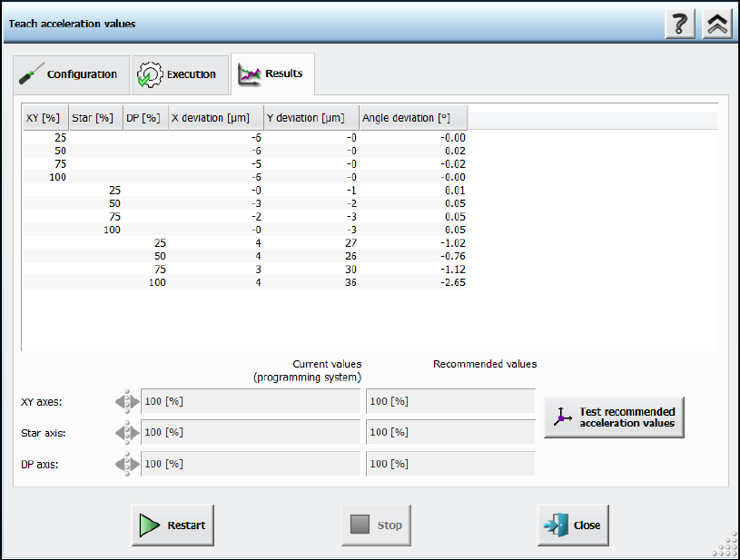This screenshot has width=740, height=560.
Task: Click the gear checkmark icon on Execution tab
Action: tap(150, 74)
